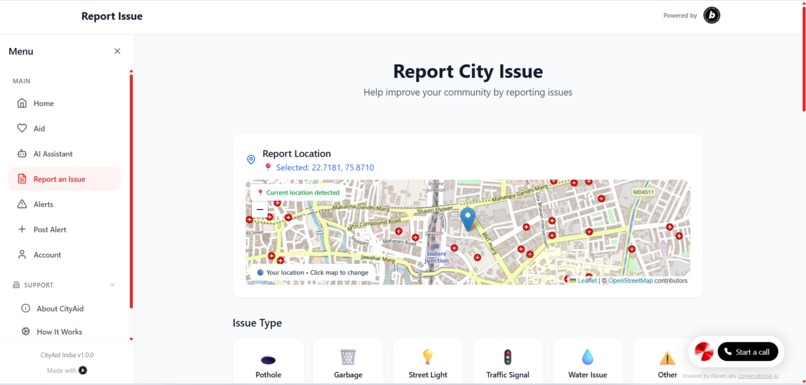Click the How It Works gear icon
806x385 pixels.
coord(25,332)
